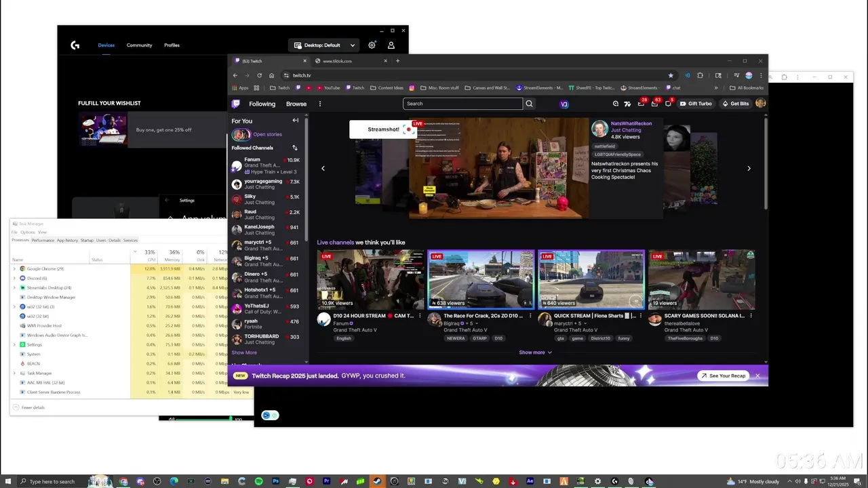Open Twitch whispers icon with 5 badge
The width and height of the screenshot is (868, 488).
point(669,104)
